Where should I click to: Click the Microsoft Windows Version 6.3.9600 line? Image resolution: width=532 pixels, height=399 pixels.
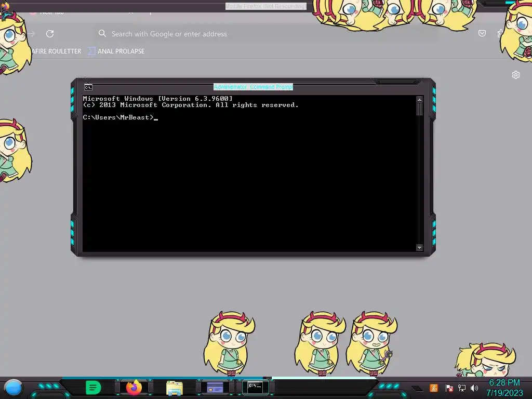pyautogui.click(x=158, y=98)
